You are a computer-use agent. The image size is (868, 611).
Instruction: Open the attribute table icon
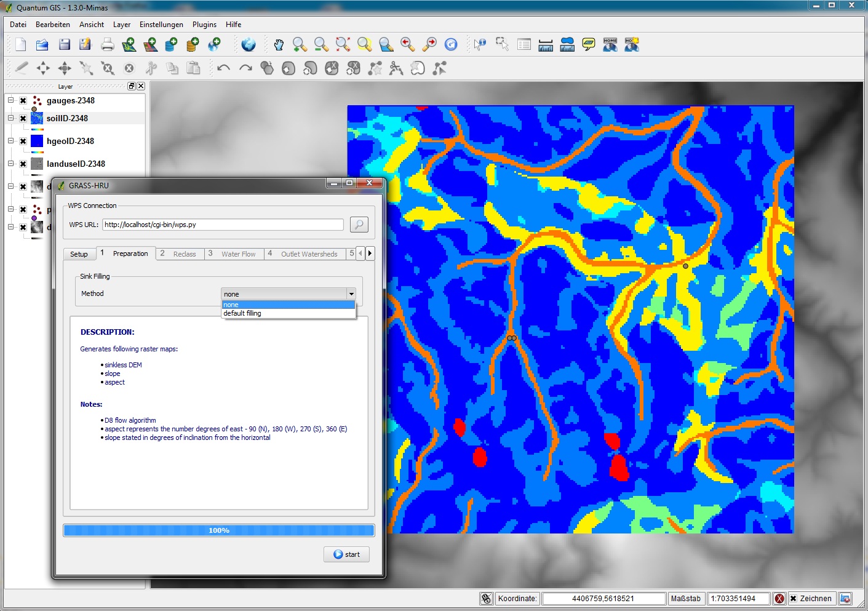(x=524, y=44)
